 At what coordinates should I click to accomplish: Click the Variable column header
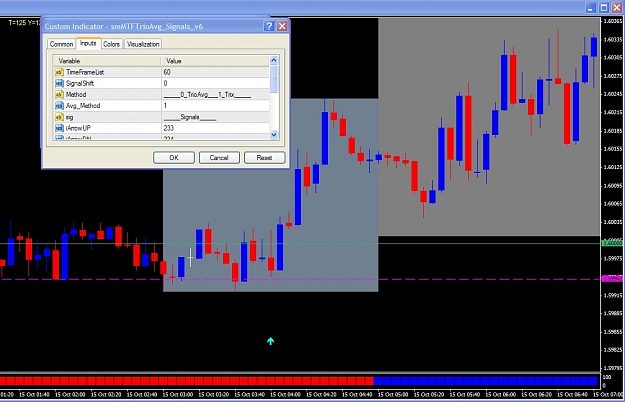point(107,61)
